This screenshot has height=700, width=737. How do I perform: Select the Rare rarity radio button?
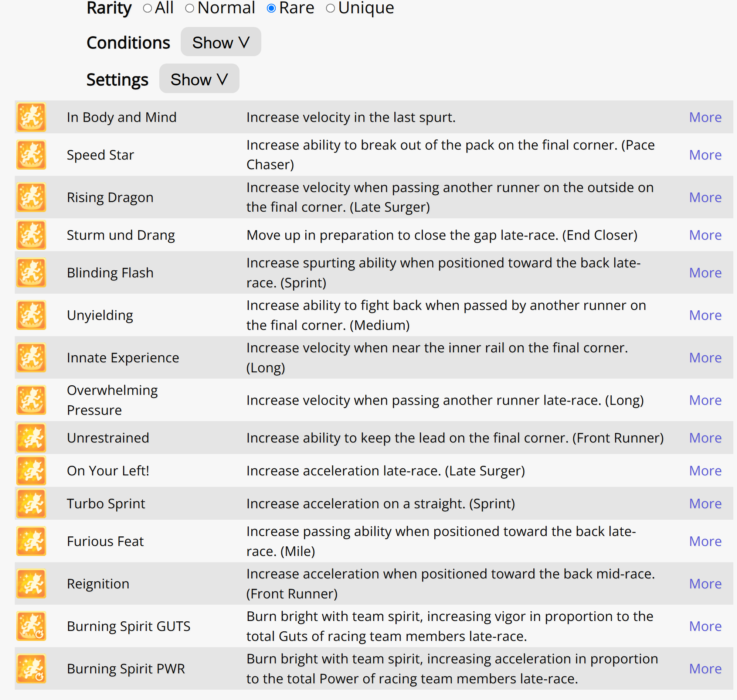pyautogui.click(x=271, y=8)
